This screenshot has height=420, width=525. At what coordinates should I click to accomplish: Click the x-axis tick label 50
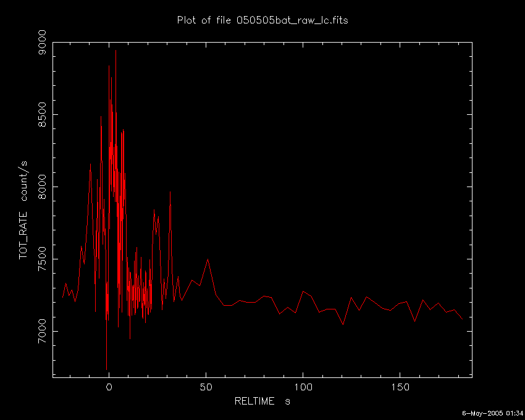click(x=206, y=387)
